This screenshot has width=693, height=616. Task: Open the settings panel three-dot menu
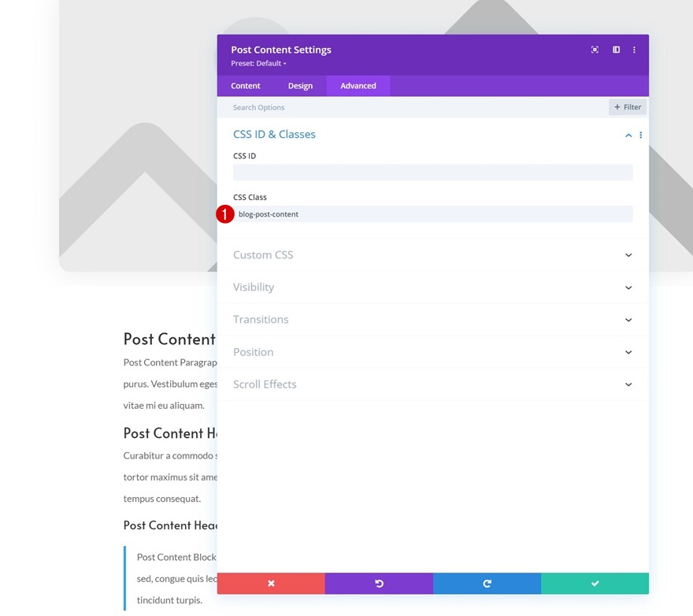point(634,50)
